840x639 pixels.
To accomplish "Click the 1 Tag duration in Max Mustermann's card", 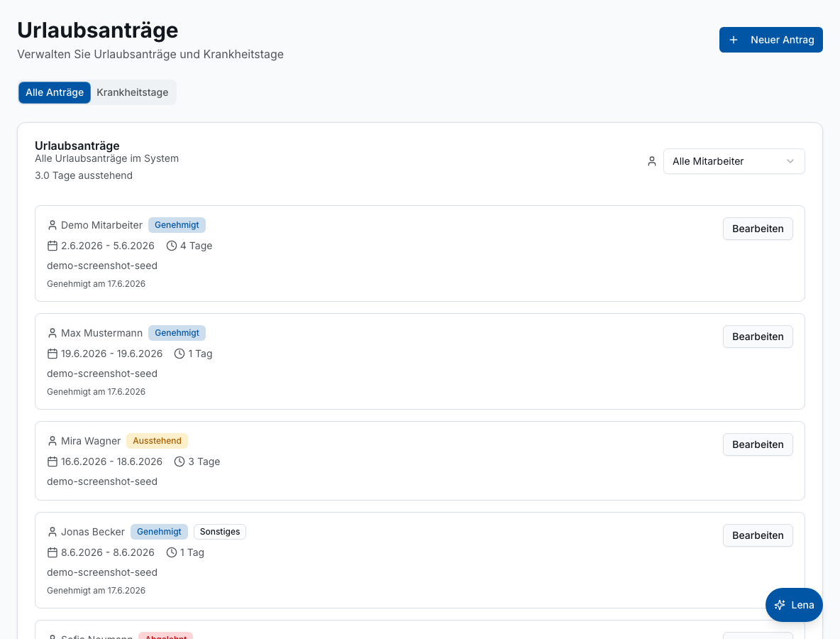I will tap(200, 354).
